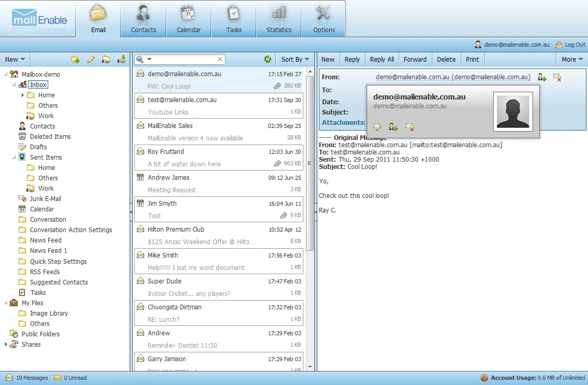Open the Statistics tab
Screen dimensions: 588x385
(x=278, y=19)
